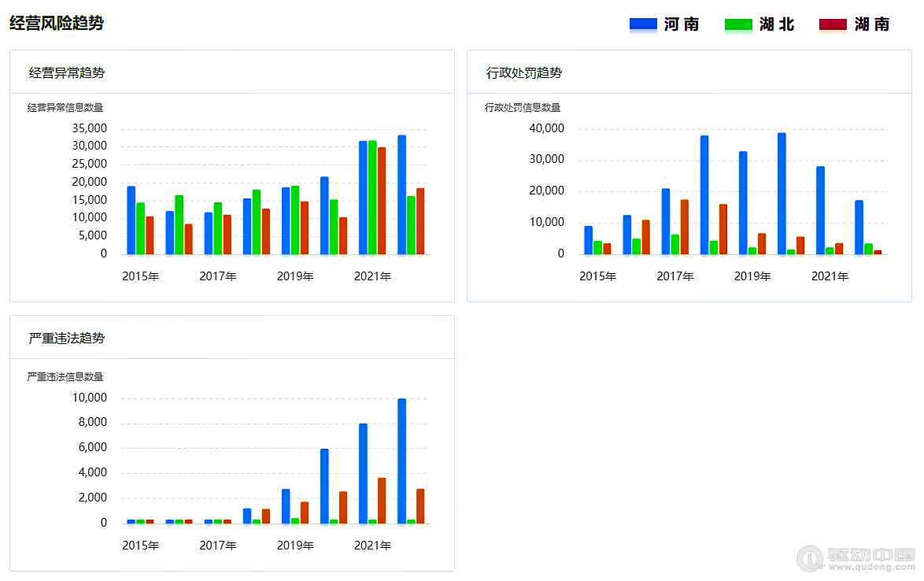Toggle the 湖北 legend label
Image resolution: width=924 pixels, height=581 pixels.
click(x=777, y=24)
